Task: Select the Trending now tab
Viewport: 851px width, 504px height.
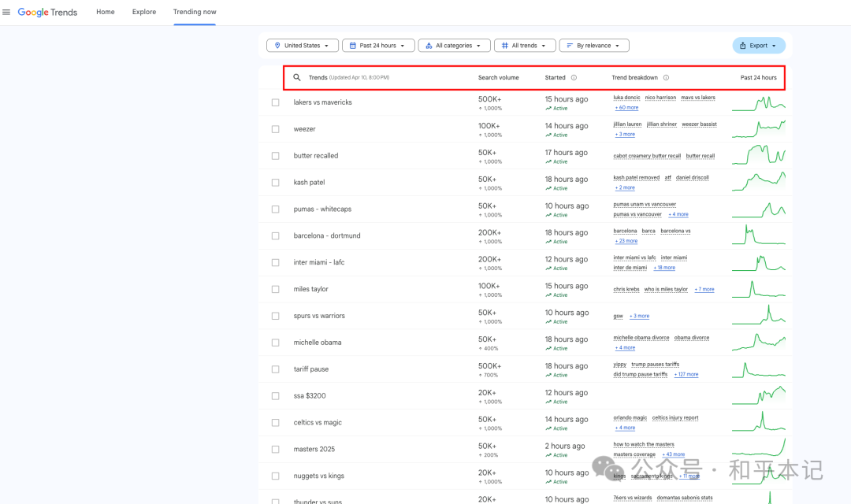Action: click(195, 12)
